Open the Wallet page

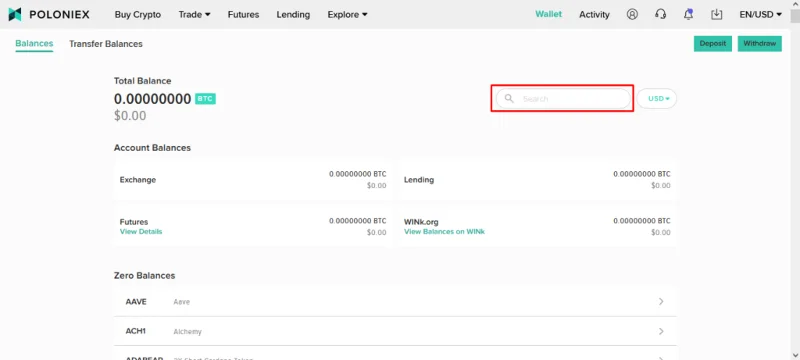pos(548,14)
